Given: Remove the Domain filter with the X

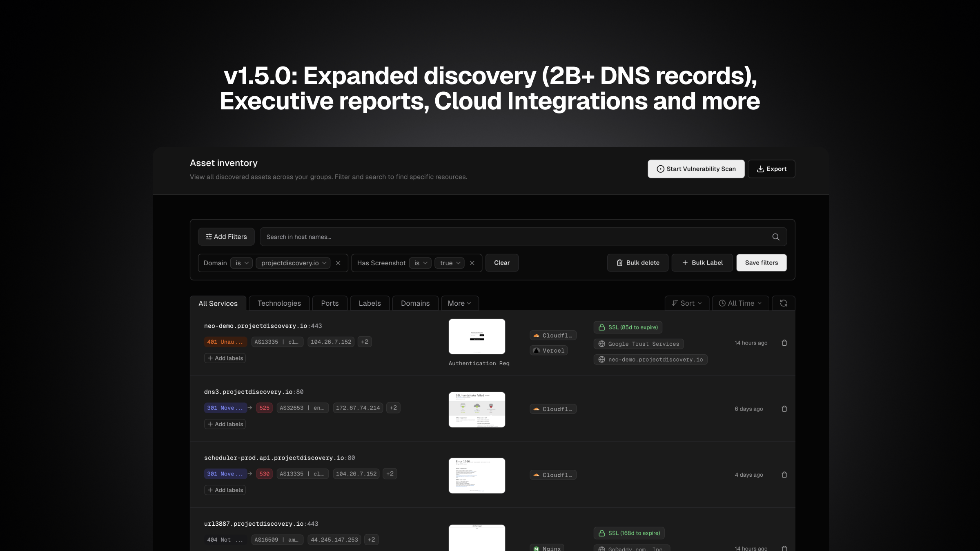Looking at the screenshot, I should click(x=338, y=263).
